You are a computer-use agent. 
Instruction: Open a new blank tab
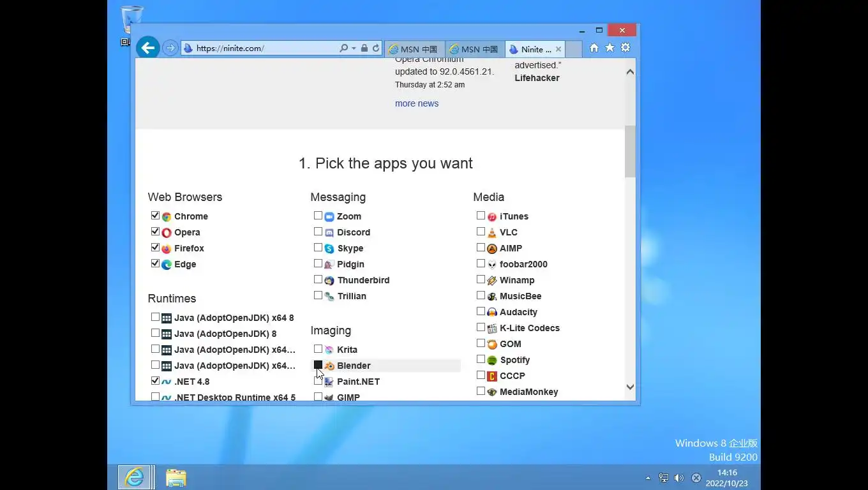574,49
